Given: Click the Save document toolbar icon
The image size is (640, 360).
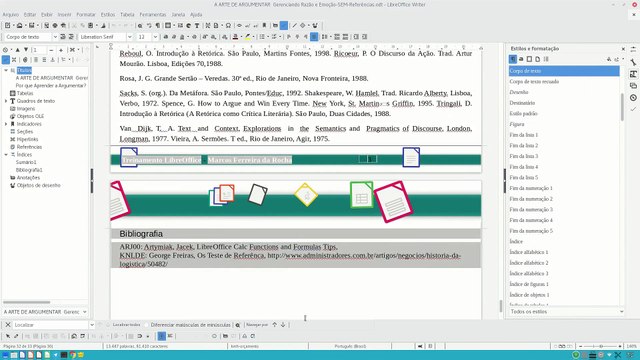Looking at the screenshot, I should click(31, 25).
